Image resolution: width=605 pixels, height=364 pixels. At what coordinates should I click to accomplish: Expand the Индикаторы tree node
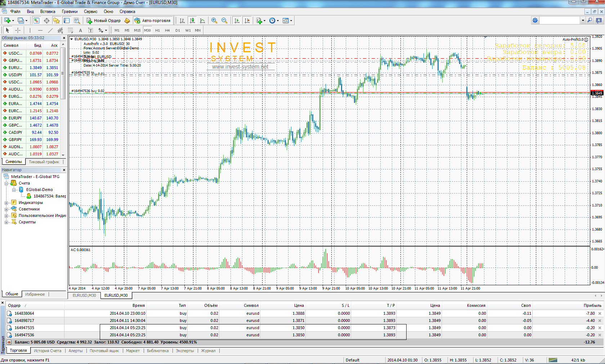(6, 203)
